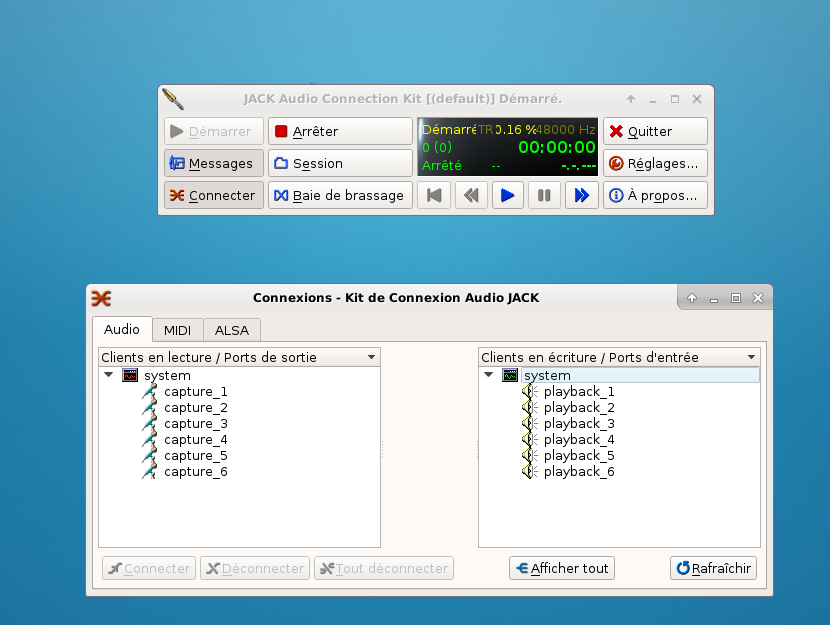Select the system client in output ports
This screenshot has width=830, height=625.
pos(167,376)
